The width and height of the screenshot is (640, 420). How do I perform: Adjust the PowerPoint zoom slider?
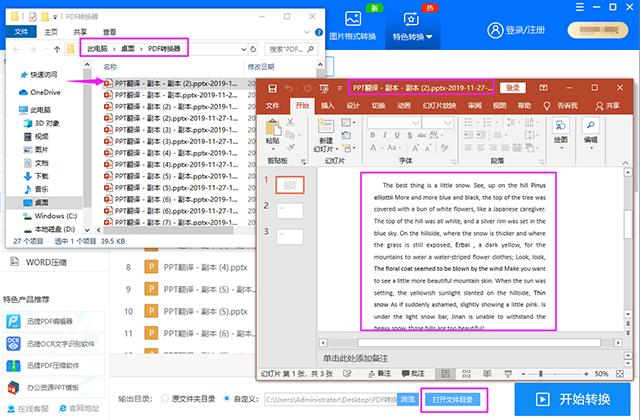point(541,373)
